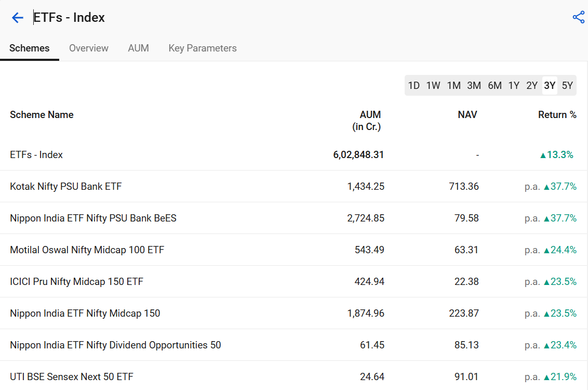Open UTI BSE Sensex Next 50 ETF

click(x=71, y=376)
